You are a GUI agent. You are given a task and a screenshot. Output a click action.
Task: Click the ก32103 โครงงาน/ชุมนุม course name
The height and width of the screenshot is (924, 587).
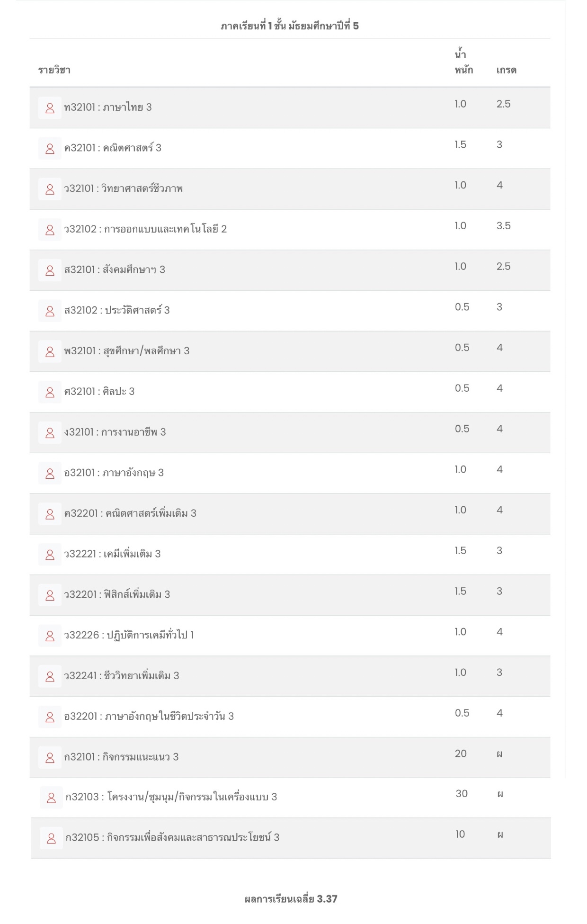click(171, 797)
